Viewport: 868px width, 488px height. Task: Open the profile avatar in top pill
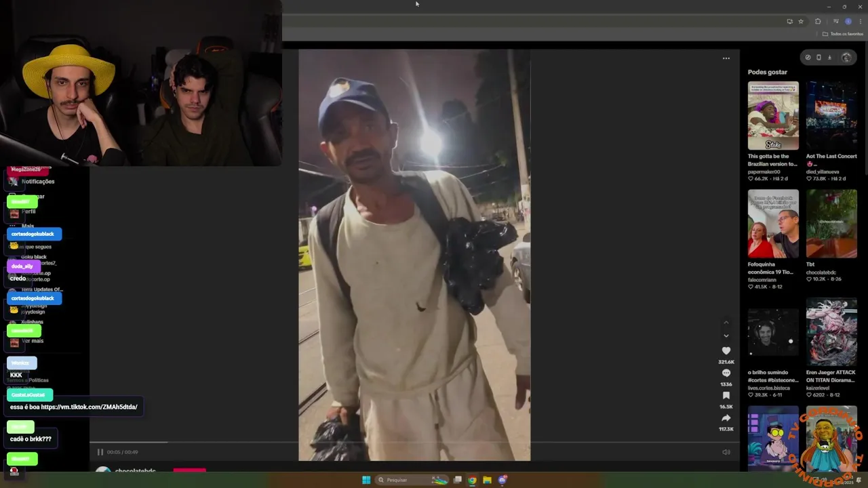pos(846,58)
